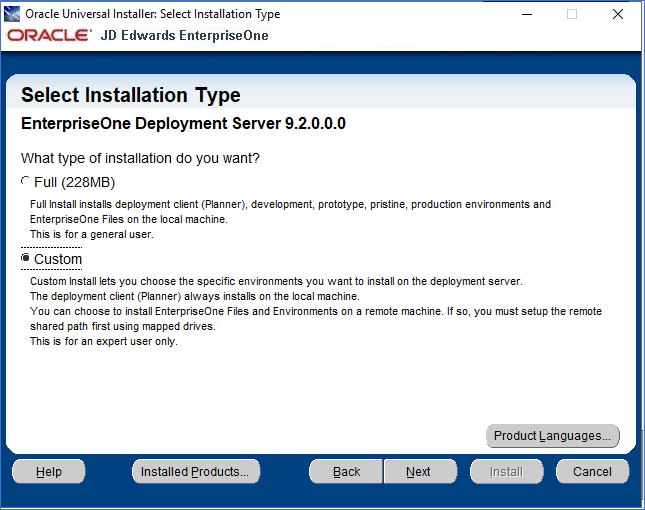
Task: Select the Custom installation radio button
Action: [26, 258]
